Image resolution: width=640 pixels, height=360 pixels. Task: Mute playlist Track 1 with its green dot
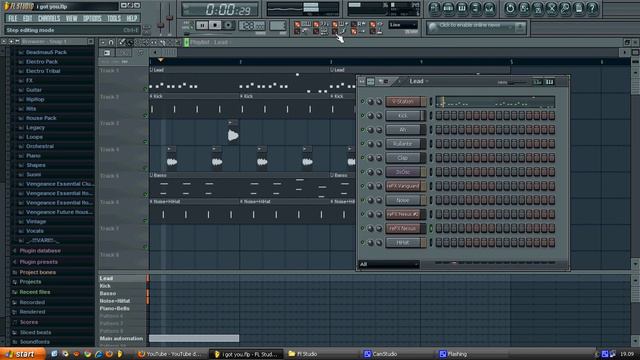click(145, 89)
